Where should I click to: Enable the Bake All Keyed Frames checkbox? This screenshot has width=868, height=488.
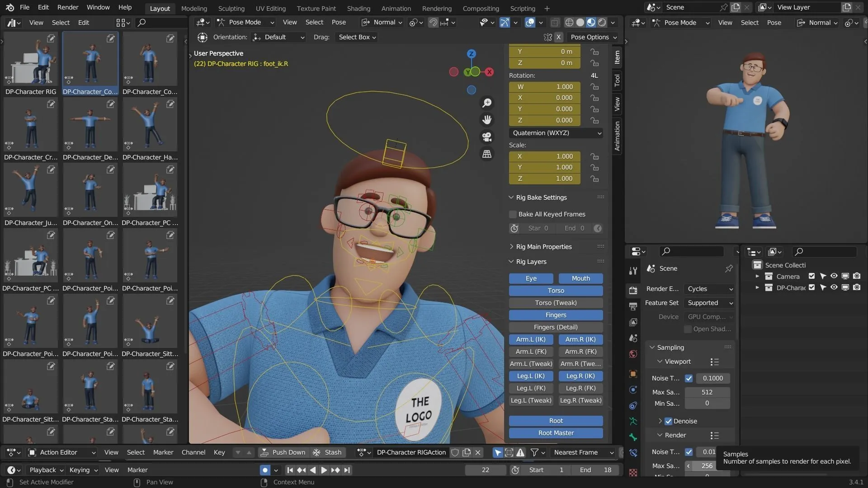pos(513,214)
